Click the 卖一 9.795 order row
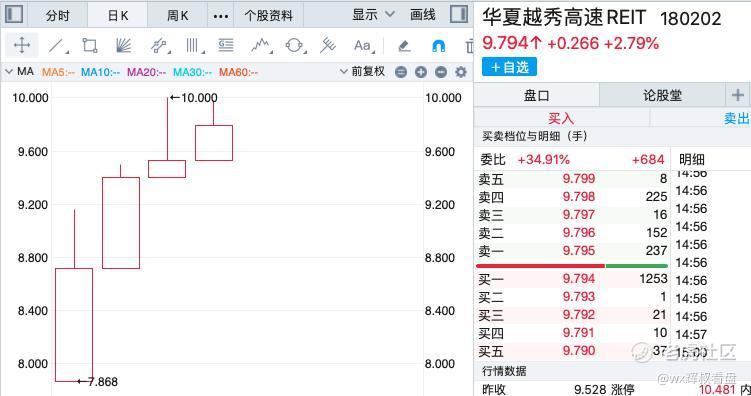Viewport: 751px width, 396px height. 572,250
